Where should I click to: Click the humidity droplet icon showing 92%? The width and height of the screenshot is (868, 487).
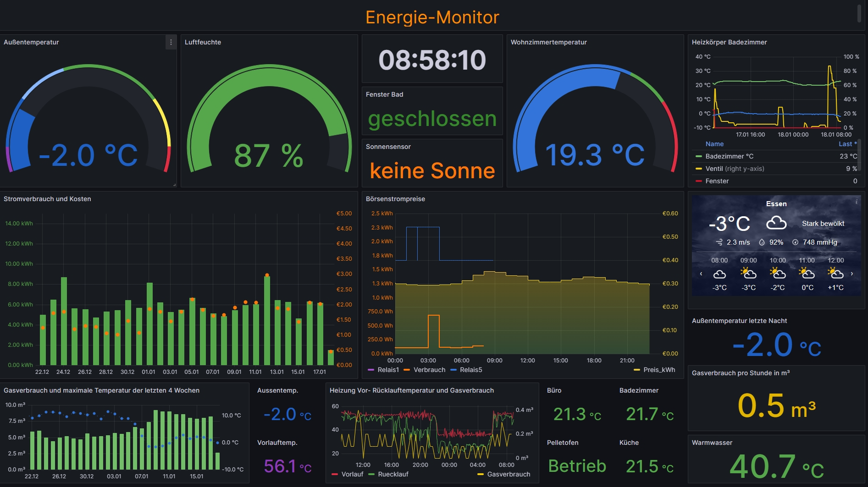(x=762, y=242)
